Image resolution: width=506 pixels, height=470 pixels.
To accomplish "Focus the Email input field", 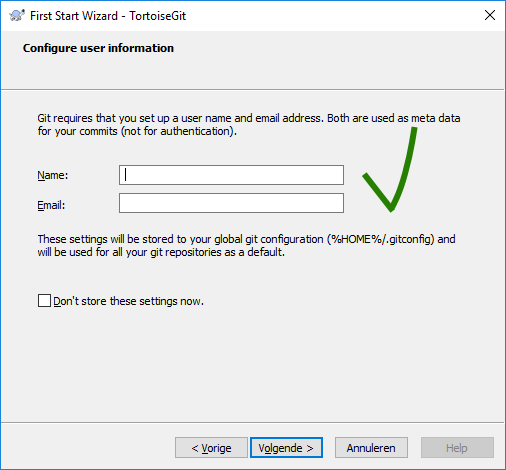I will 231,203.
